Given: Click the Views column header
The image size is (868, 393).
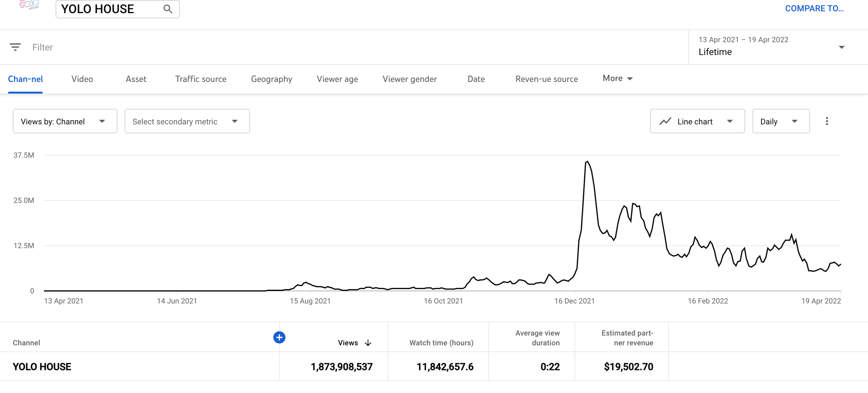Looking at the screenshot, I should click(348, 343).
